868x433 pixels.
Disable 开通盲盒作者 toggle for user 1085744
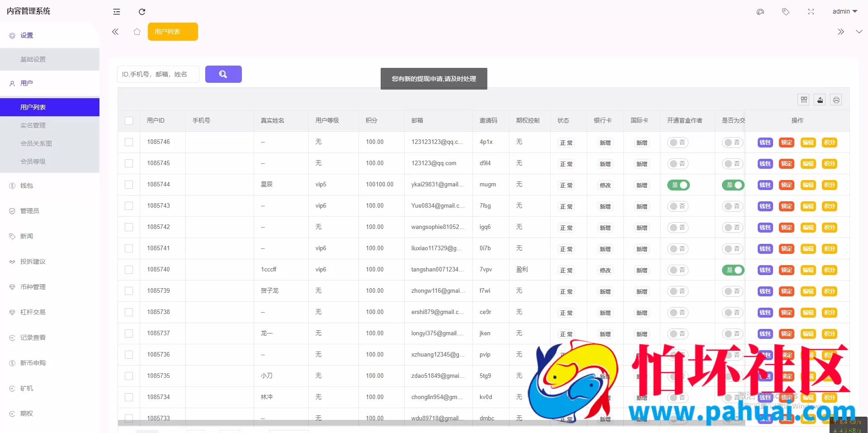(x=679, y=185)
